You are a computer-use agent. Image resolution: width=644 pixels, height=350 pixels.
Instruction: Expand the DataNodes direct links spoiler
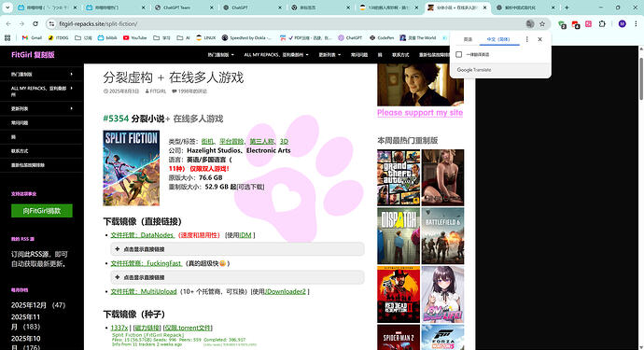(237, 249)
